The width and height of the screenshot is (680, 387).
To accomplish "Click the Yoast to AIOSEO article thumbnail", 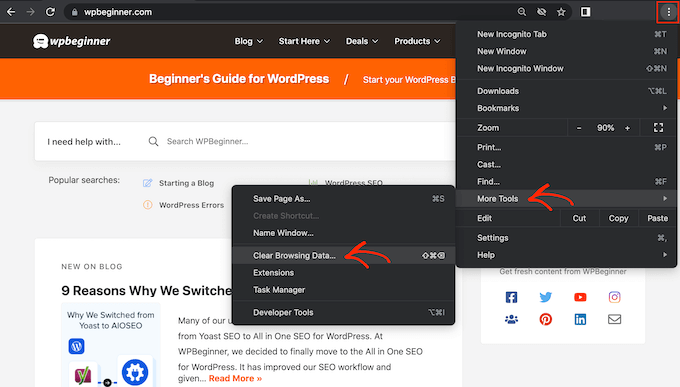I will (111, 344).
